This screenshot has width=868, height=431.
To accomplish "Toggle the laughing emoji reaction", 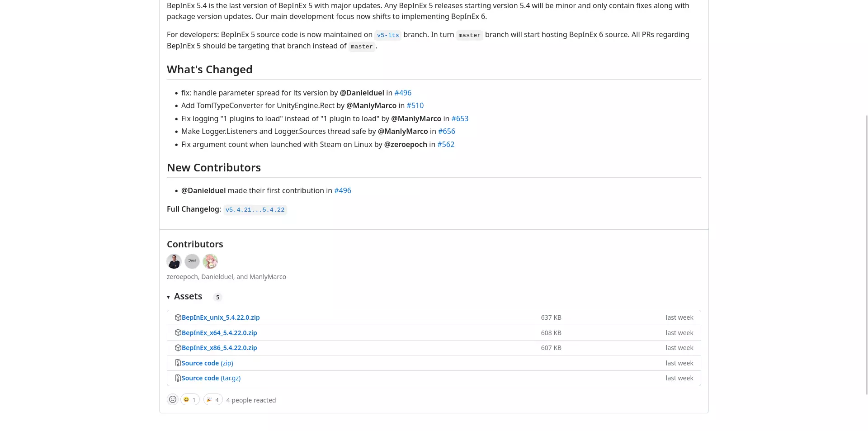I will 190,400.
